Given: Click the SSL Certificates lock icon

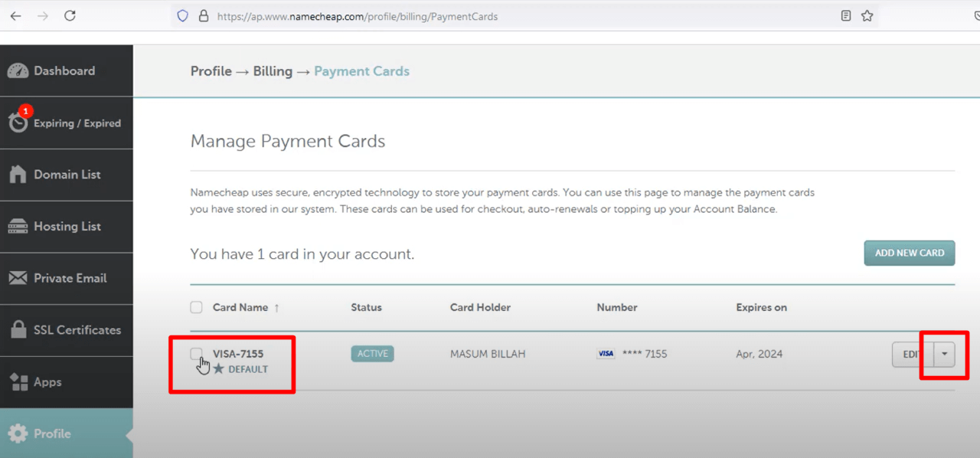Looking at the screenshot, I should [18, 330].
